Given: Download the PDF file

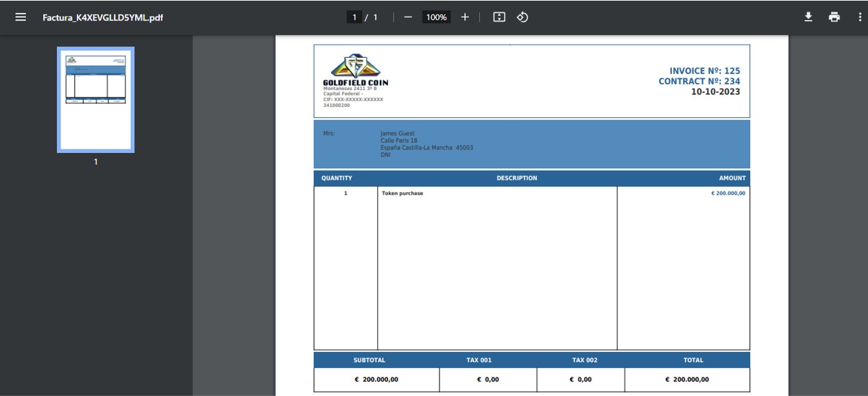Looking at the screenshot, I should point(808,17).
